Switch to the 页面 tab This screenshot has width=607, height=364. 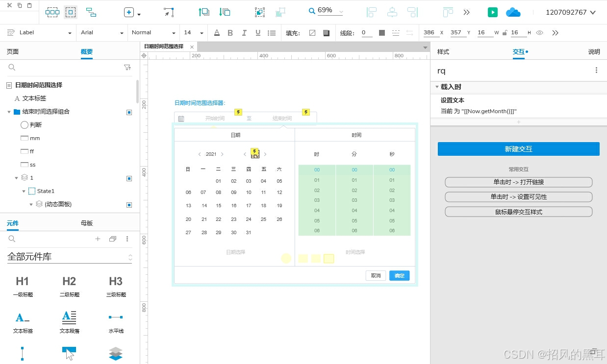tap(12, 51)
